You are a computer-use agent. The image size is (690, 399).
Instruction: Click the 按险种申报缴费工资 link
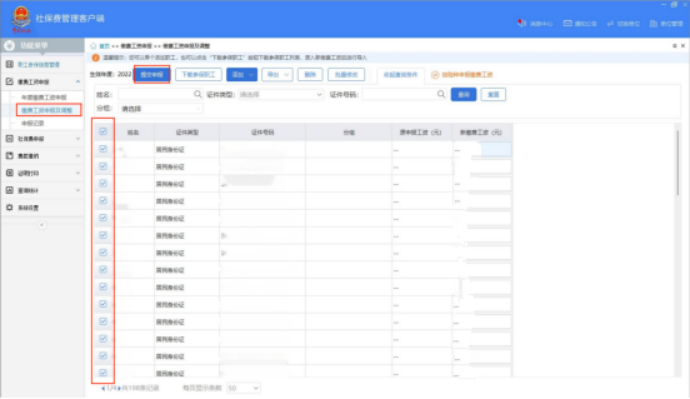(467, 75)
